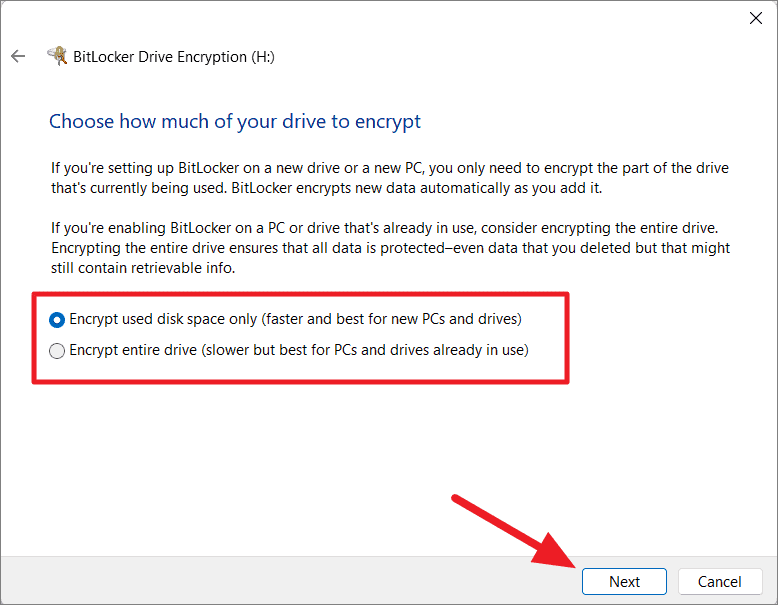Click the BitLocker drive key icon
Viewport: 778px width, 605px height.
point(58,56)
